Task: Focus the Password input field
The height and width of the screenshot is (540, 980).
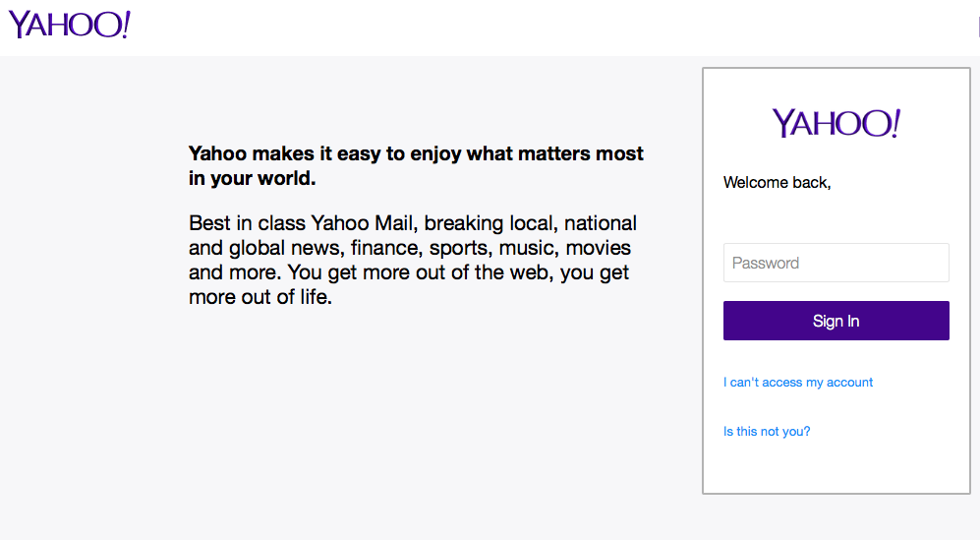Action: coord(836,263)
